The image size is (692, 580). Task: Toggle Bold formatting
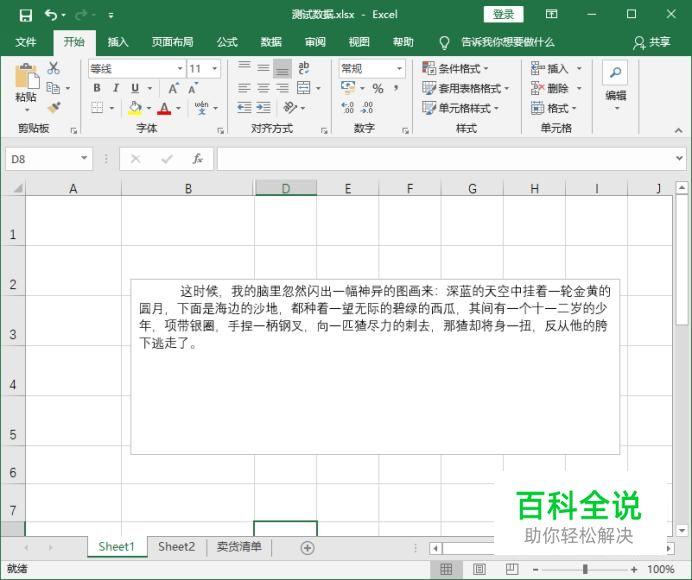[97, 88]
